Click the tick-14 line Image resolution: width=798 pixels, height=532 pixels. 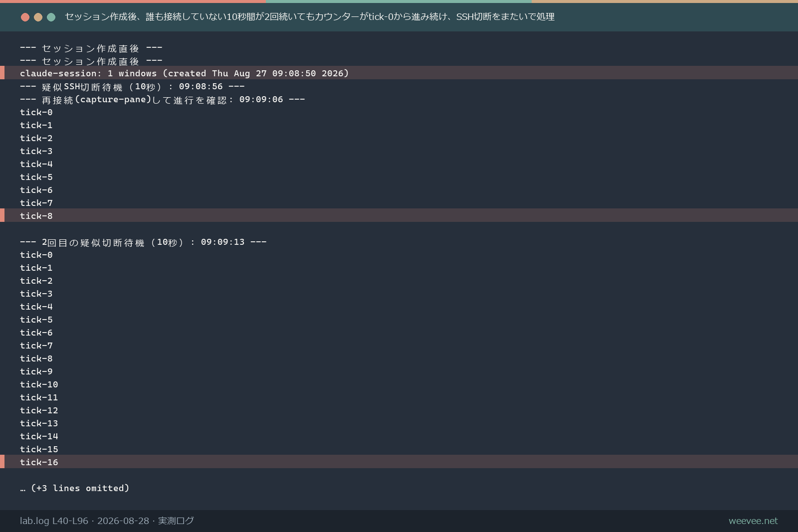click(39, 436)
